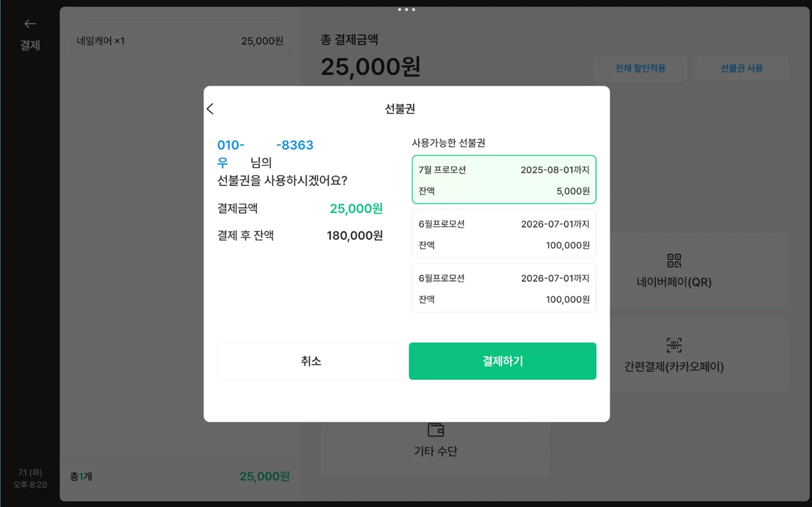Screen dimensions: 812x507
Task: Click the back chevron in the 선불권 dialog
Action: click(210, 109)
